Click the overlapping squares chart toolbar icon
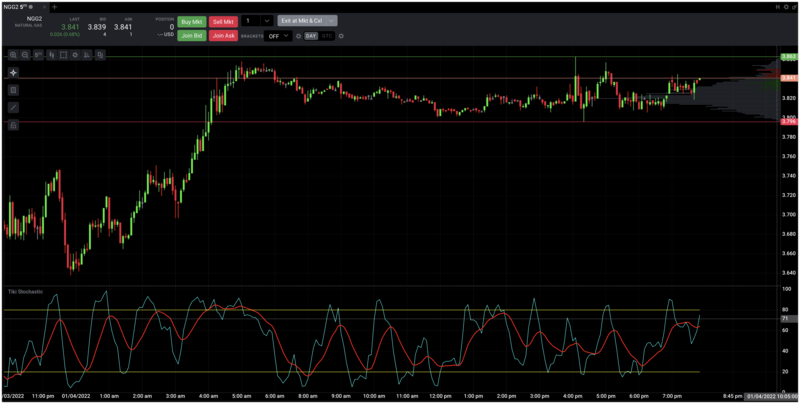Viewport: 800px width, 404px height. [100, 55]
